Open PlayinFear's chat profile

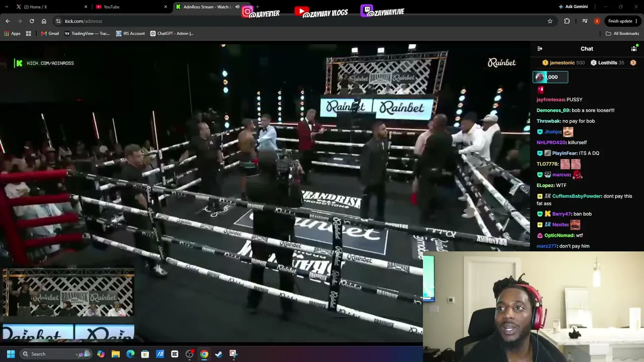pos(565,153)
